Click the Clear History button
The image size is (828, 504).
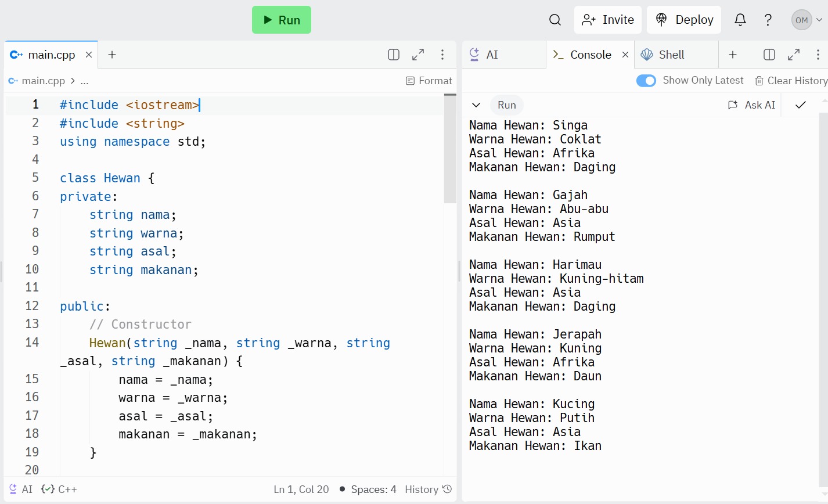coord(791,81)
